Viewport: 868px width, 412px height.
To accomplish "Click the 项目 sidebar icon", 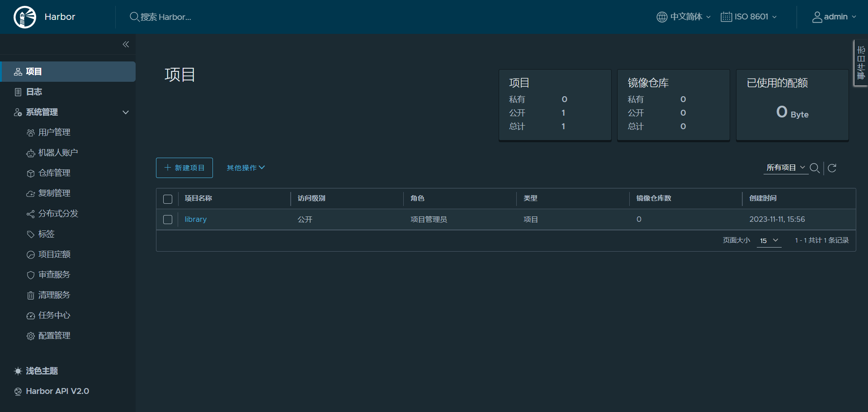I will (x=18, y=72).
